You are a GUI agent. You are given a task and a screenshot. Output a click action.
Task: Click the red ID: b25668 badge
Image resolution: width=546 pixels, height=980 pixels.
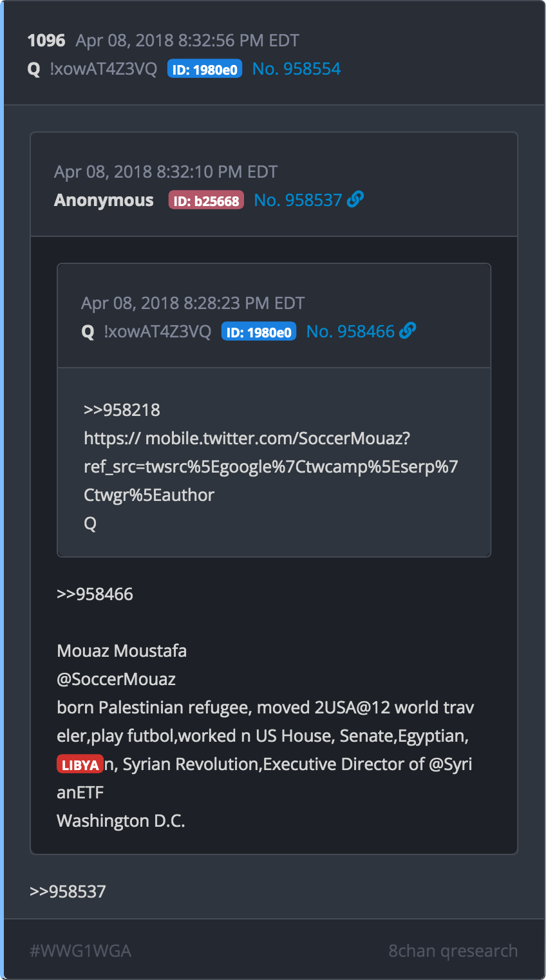click(206, 200)
